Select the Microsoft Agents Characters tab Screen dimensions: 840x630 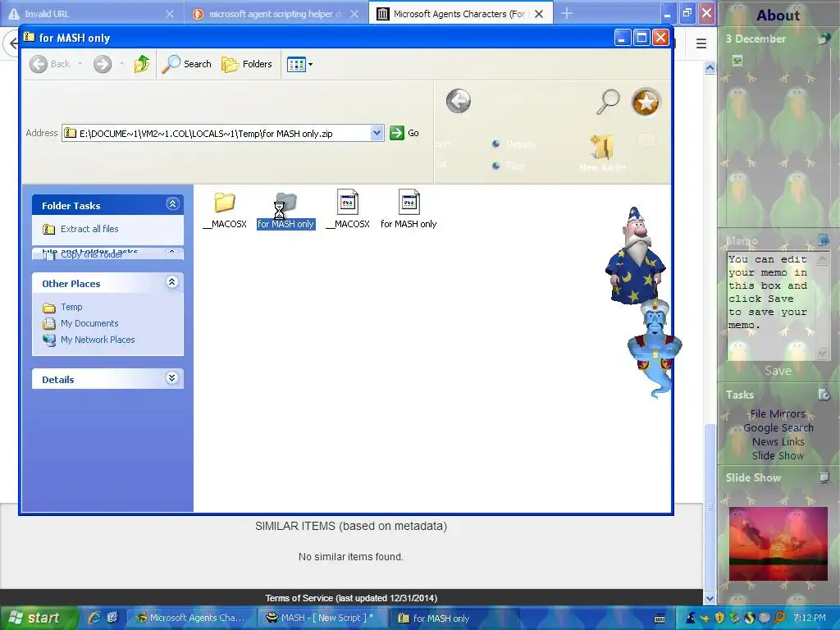coord(458,14)
